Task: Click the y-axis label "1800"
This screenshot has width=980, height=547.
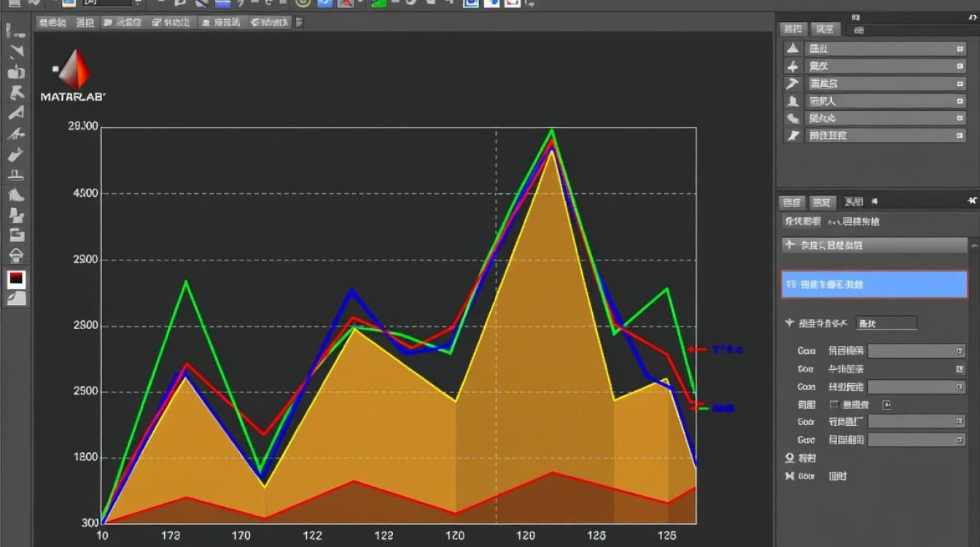Action: (x=85, y=458)
